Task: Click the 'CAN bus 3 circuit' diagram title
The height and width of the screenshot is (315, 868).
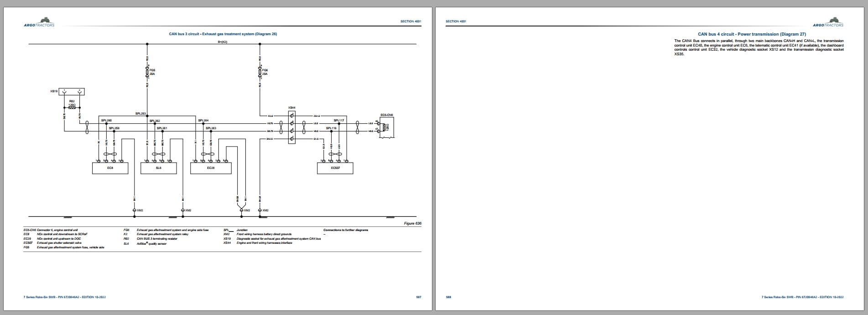Action: coord(223,34)
